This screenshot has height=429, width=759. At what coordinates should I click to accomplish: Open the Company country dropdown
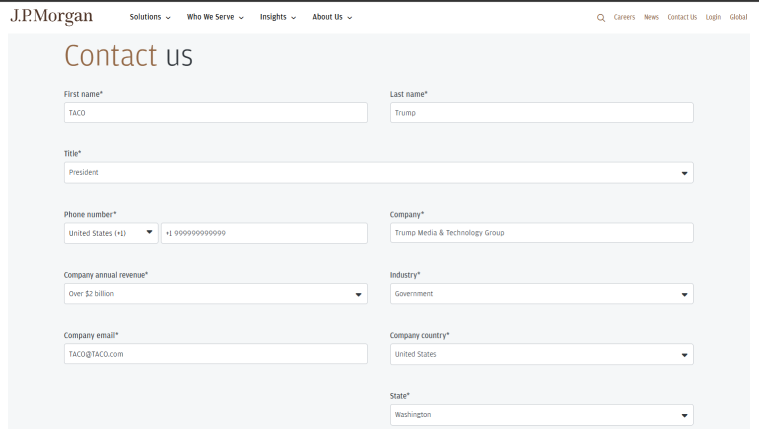pyautogui.click(x=542, y=354)
